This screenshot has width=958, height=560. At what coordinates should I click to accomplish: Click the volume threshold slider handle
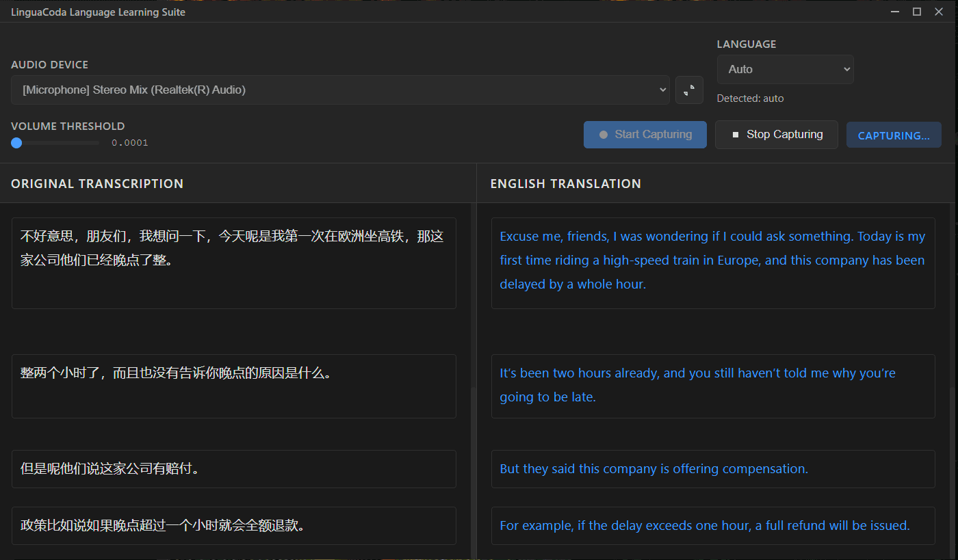point(16,142)
